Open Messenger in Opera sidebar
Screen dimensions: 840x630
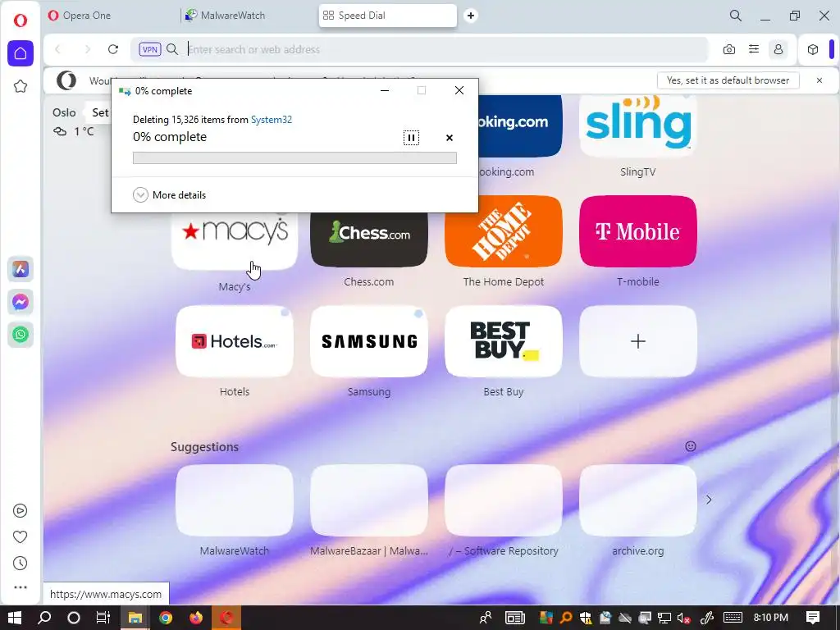coord(21,302)
